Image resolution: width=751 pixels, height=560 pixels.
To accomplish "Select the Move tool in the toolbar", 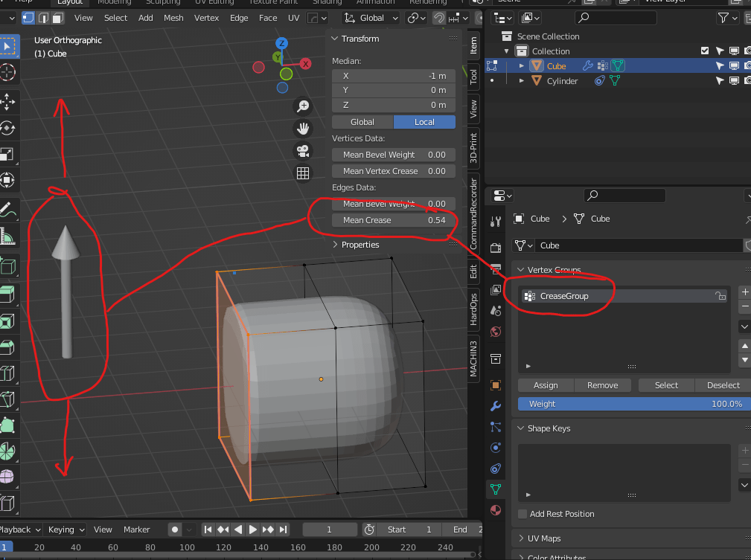I will [x=10, y=102].
